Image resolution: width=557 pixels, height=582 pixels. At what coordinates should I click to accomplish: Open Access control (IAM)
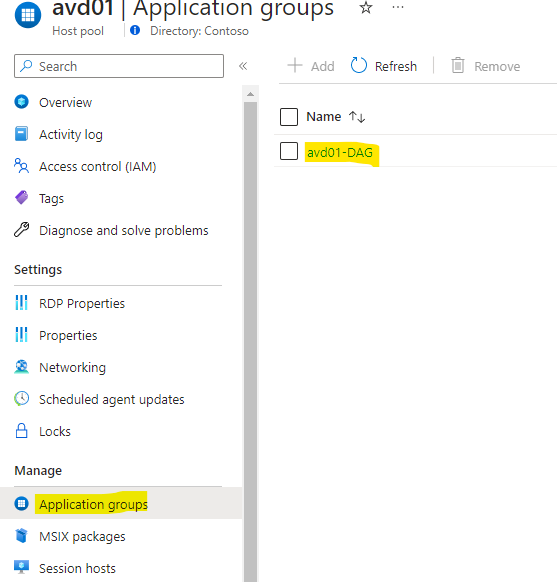pos(98,167)
